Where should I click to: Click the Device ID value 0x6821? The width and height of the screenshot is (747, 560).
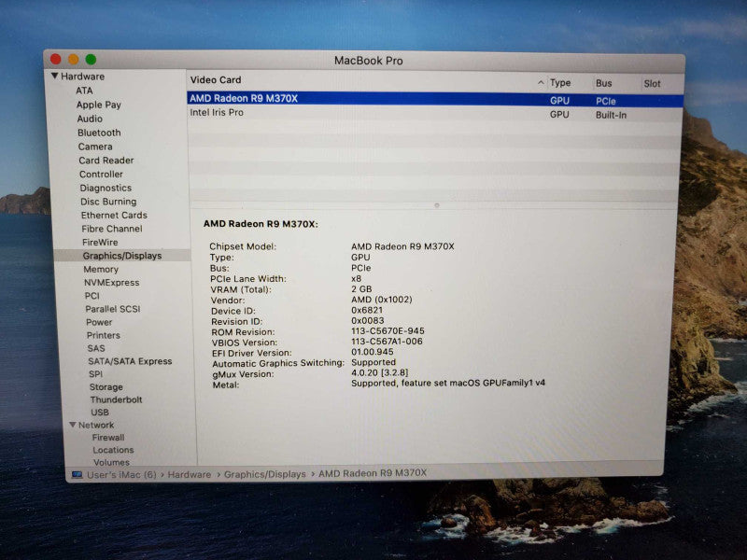pyautogui.click(x=367, y=310)
